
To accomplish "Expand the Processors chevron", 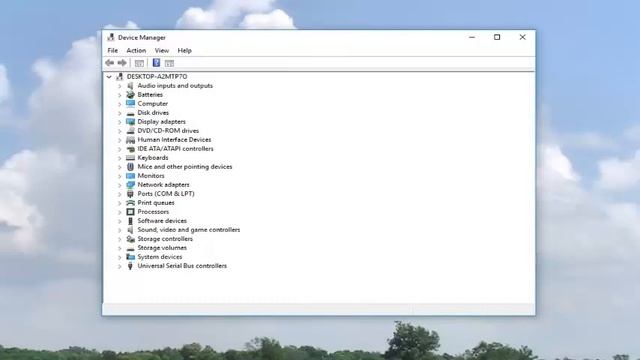I will click(120, 212).
